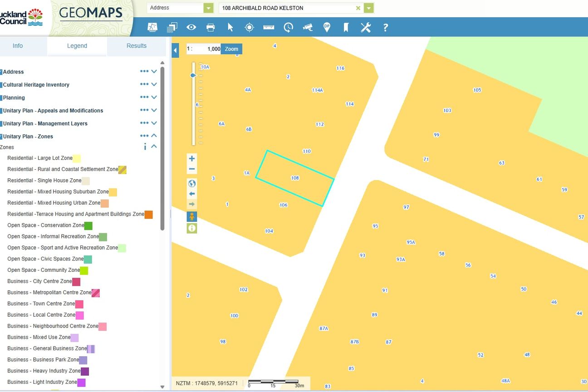The image size is (588, 392).
Task: Collapse the Unitary Plan - Zones layer
Action: pos(154,136)
